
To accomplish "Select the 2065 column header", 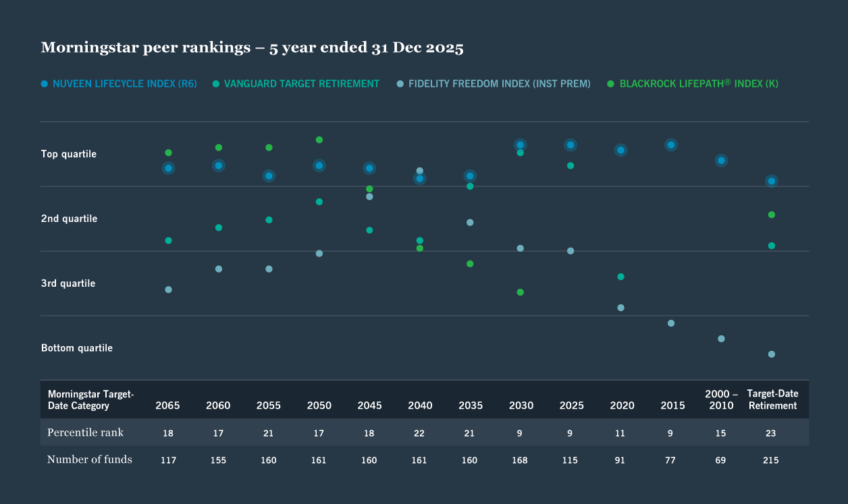I will click(167, 405).
